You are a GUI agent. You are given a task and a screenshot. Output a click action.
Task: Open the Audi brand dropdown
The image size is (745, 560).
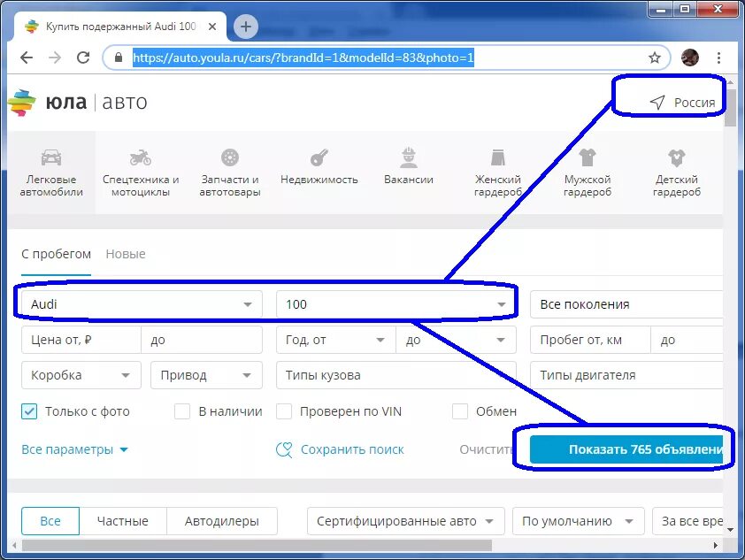tap(142, 304)
